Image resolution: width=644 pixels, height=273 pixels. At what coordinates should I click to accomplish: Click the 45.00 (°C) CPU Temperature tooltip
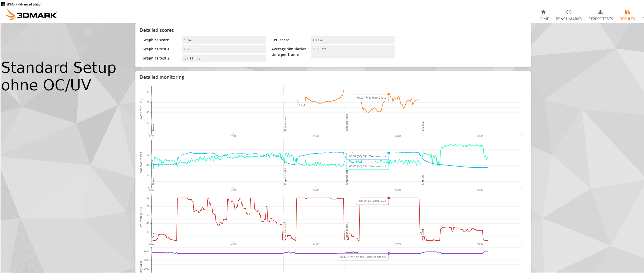pyautogui.click(x=368, y=166)
